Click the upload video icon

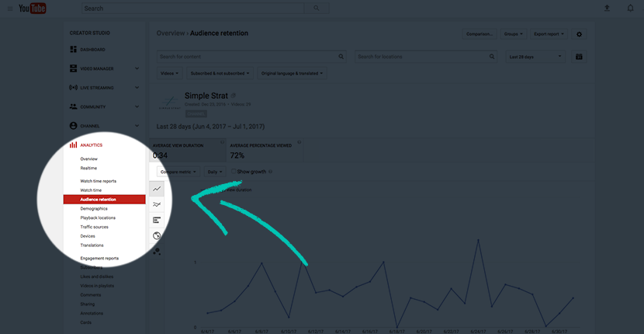[x=607, y=9]
